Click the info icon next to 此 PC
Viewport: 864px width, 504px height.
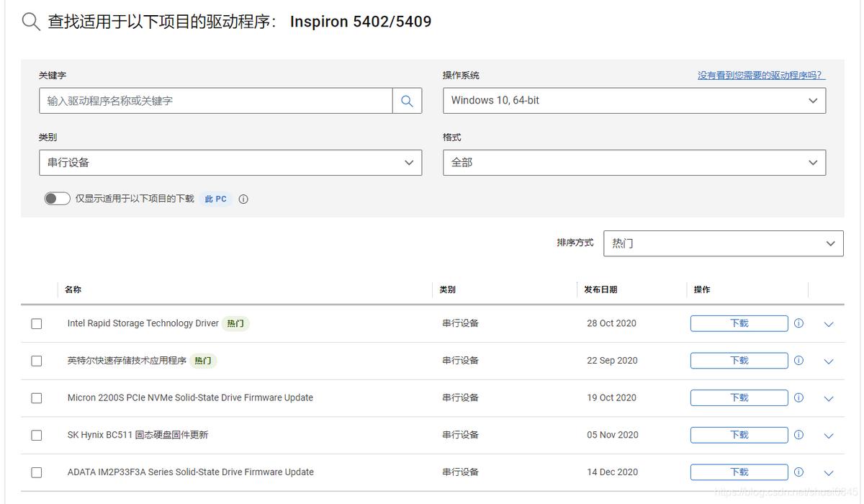243,199
